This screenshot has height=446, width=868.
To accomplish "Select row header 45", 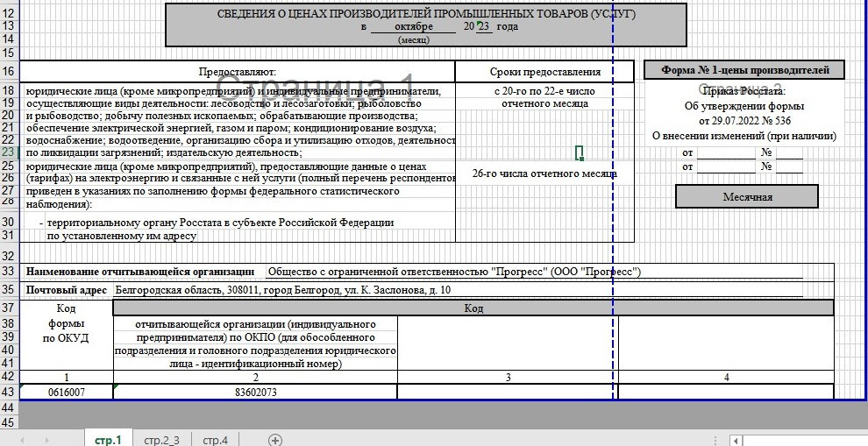I will tap(9, 422).
